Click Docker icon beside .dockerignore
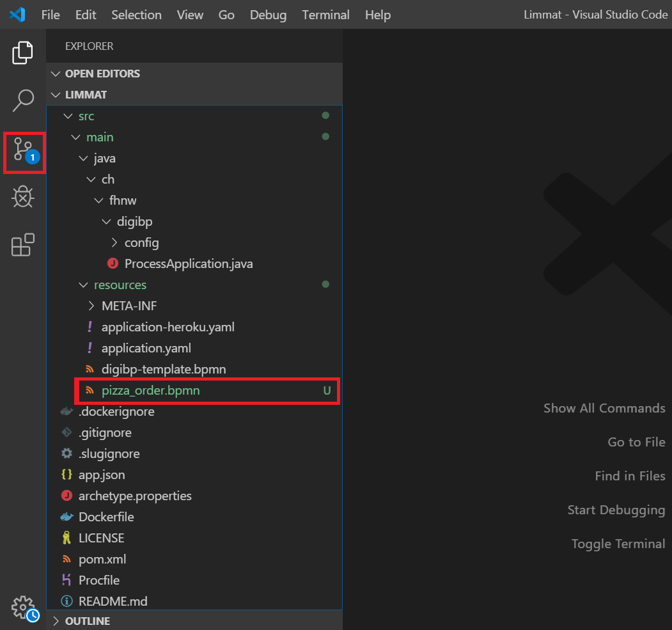 point(66,411)
